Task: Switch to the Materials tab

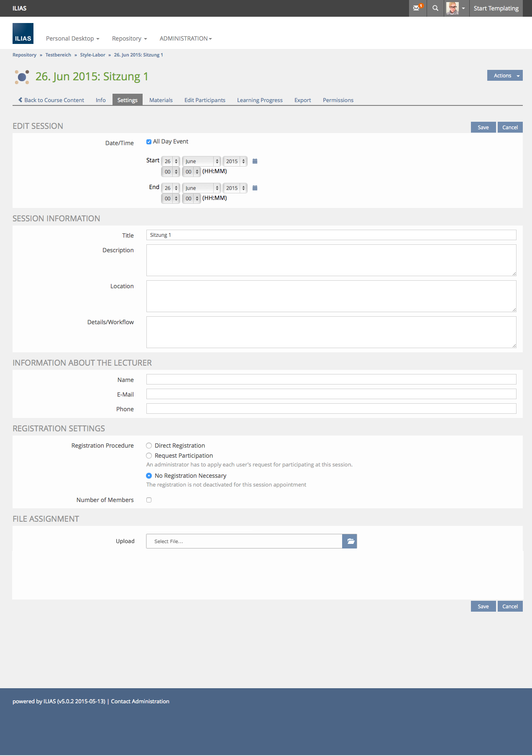Action: [x=161, y=100]
